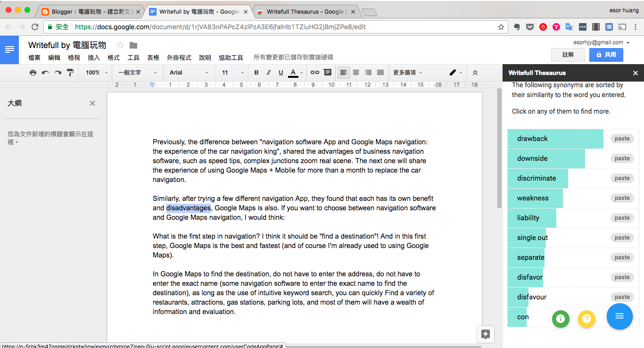This screenshot has width=644, height=348.
Task: Open the 說明 help menu
Action: point(205,58)
